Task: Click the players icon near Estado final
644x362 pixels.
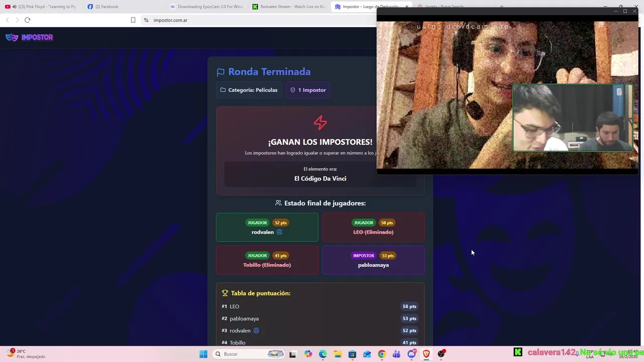Action: [x=278, y=203]
